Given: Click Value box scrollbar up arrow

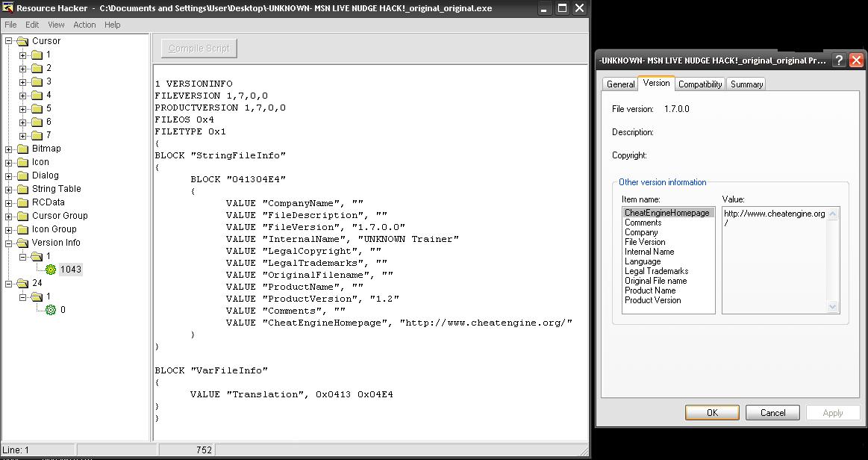Looking at the screenshot, I should tap(833, 213).
